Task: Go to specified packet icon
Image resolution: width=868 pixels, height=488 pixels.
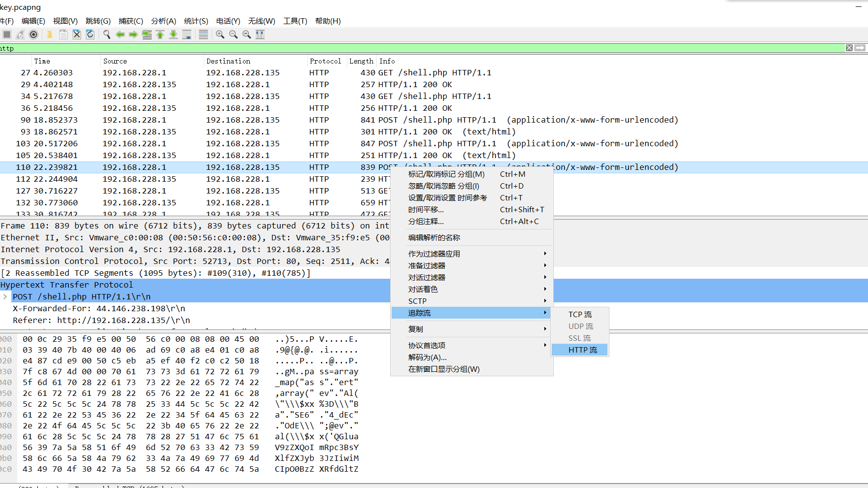Action: pyautogui.click(x=147, y=34)
